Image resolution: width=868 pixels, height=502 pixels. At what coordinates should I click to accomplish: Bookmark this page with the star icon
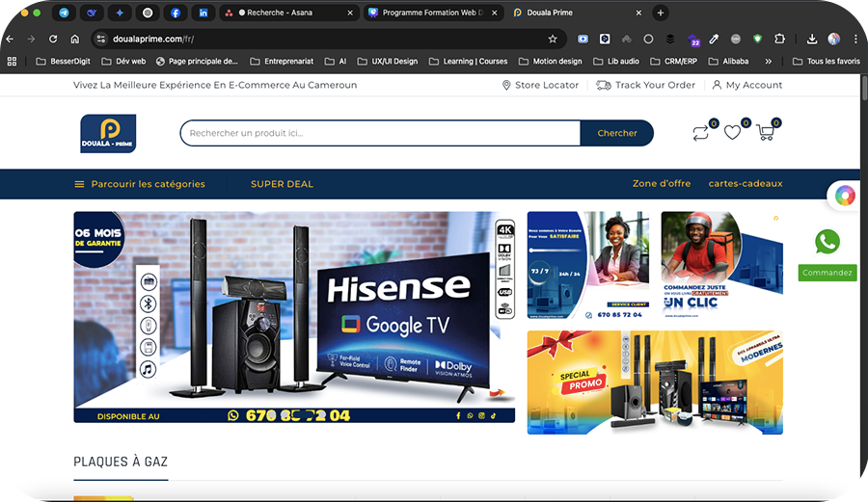(553, 39)
